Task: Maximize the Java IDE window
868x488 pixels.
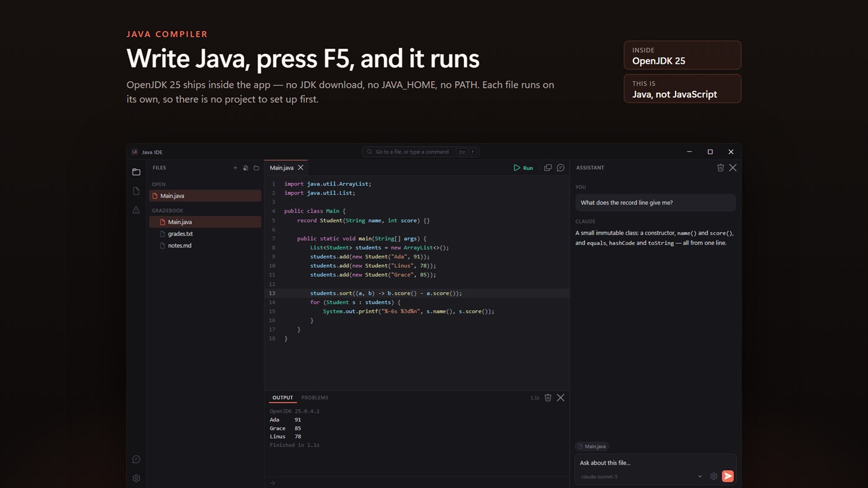Action: pos(710,152)
